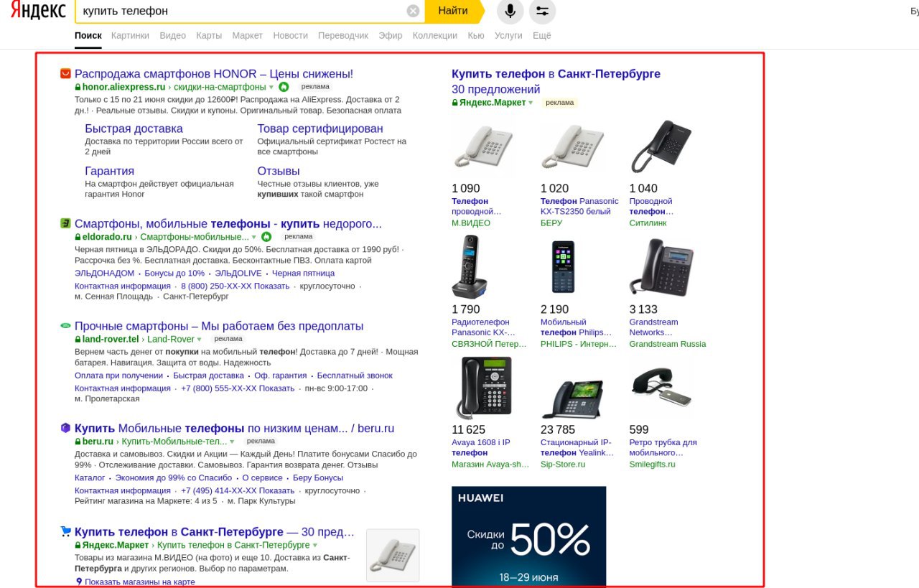Viewport: 919px width, 588px height.
Task: Open 1 090 Телефон проводной М.ВИДЕО product image
Action: (x=482, y=147)
